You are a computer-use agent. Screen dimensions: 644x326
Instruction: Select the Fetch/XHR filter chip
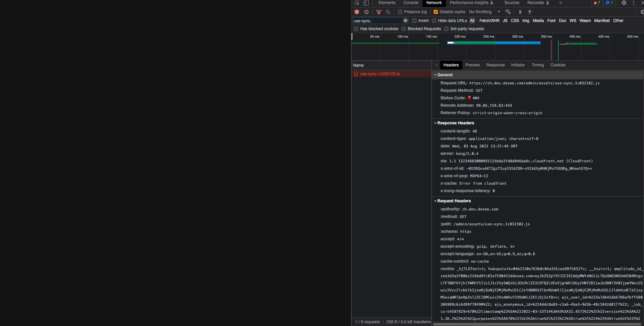pyautogui.click(x=489, y=21)
